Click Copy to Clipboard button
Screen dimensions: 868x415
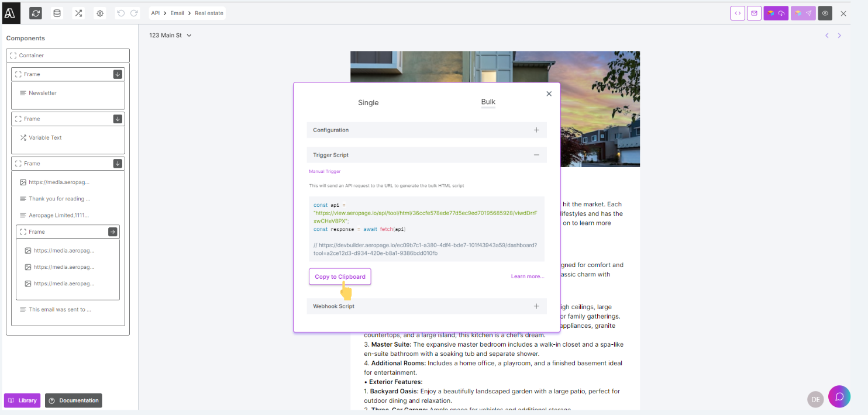340,276
